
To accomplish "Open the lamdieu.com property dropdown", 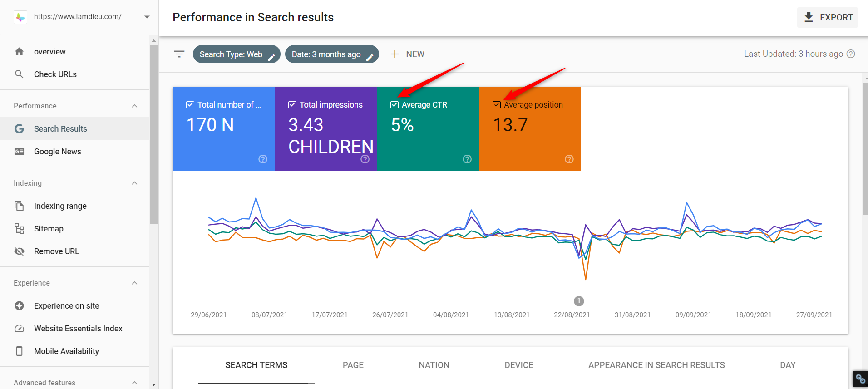I will click(147, 17).
